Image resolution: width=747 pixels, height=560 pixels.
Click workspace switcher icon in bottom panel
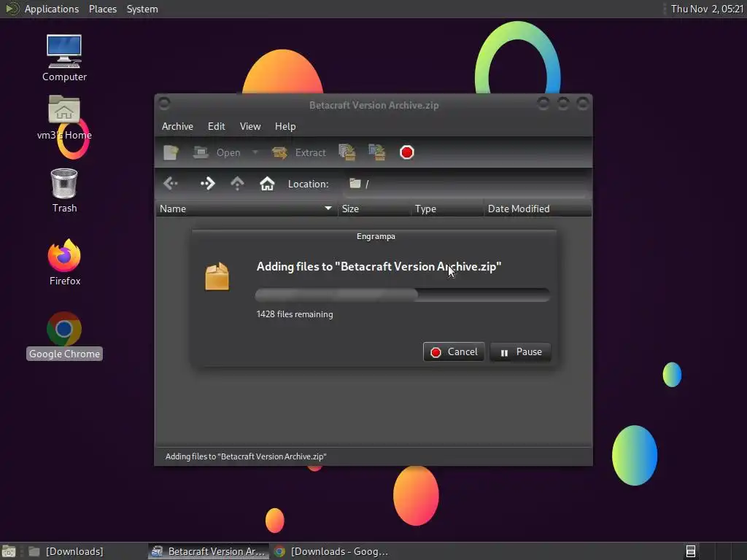coord(690,551)
